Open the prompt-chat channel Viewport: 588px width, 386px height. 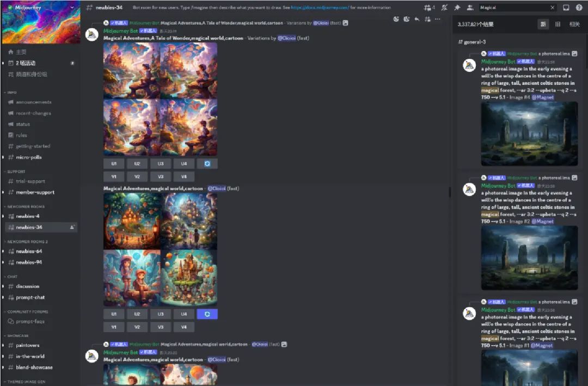click(x=41, y=297)
